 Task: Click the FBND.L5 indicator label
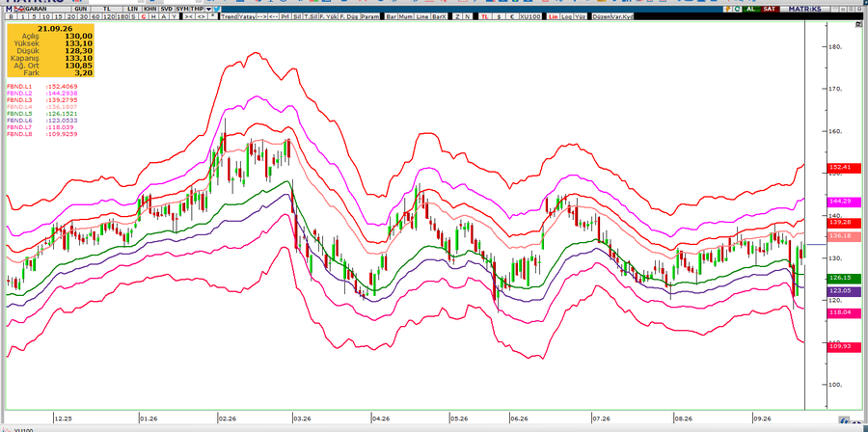coord(19,114)
